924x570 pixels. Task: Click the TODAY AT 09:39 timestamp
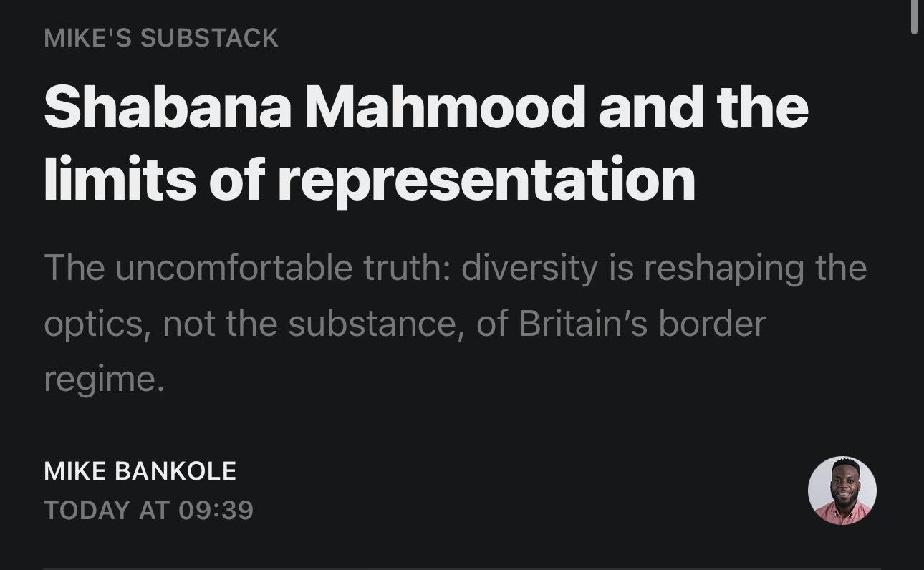[148, 511]
